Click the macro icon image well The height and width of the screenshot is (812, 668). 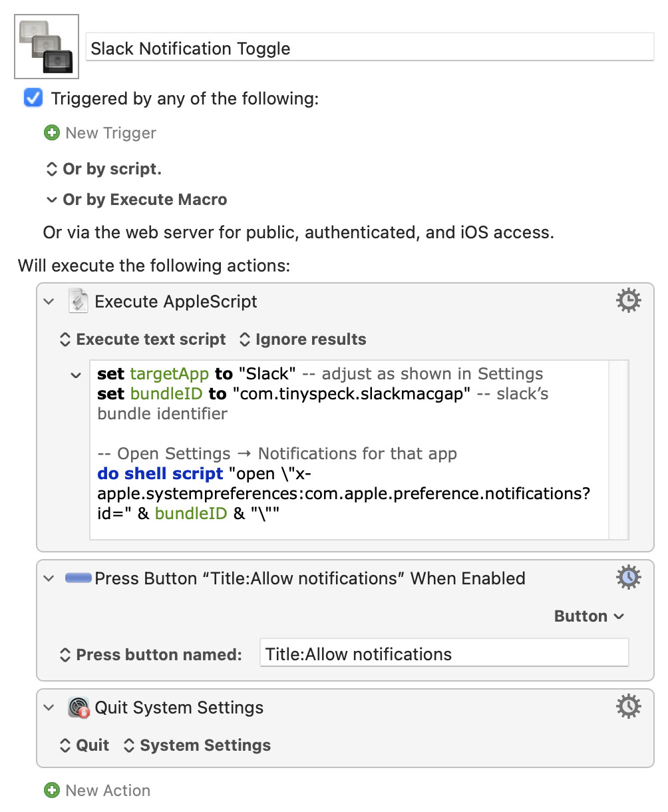[x=47, y=47]
